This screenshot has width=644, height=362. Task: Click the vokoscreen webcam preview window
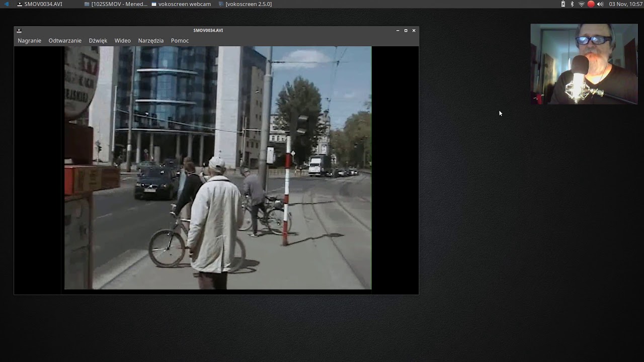click(x=584, y=64)
